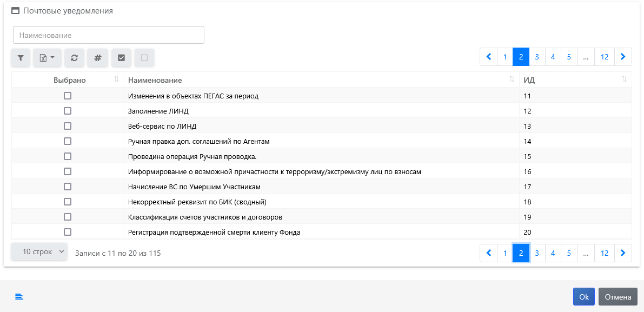Image resolution: width=644 pixels, height=312 pixels.
Task: Sort the Выбрано column via its sort arrows
Action: 116,79
